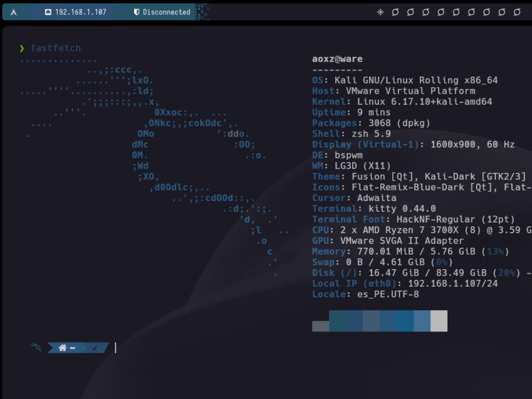This screenshot has height=399, width=532.
Task: Click the shield icon beside Disconnected
Action: [x=137, y=12]
